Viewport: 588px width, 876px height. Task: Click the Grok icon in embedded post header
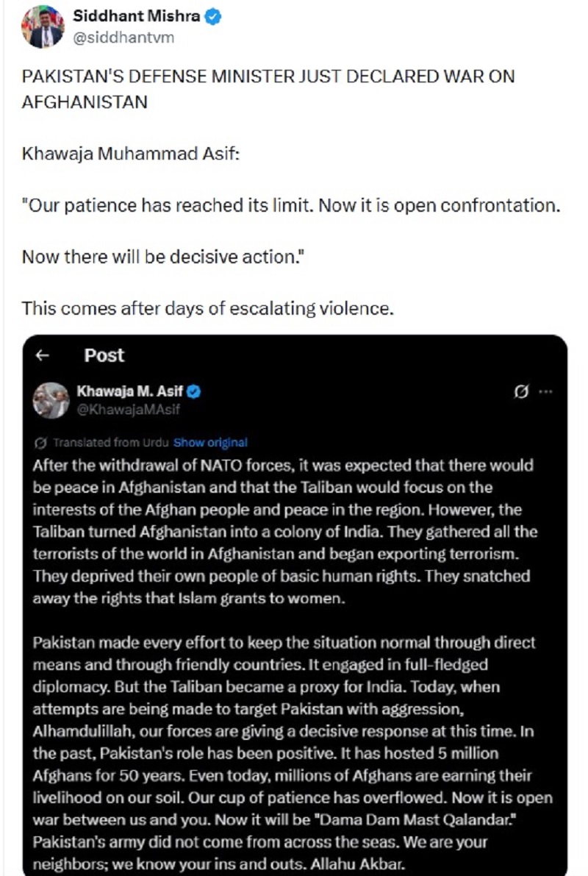tap(521, 393)
